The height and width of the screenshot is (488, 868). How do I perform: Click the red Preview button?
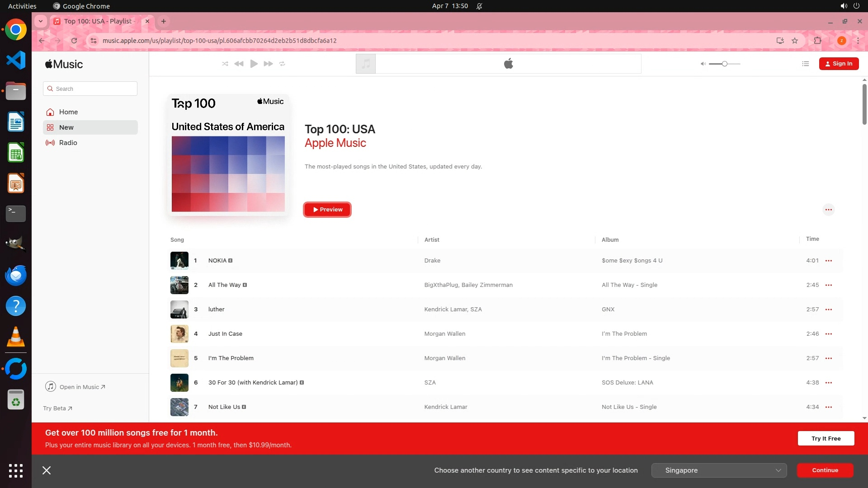(327, 210)
